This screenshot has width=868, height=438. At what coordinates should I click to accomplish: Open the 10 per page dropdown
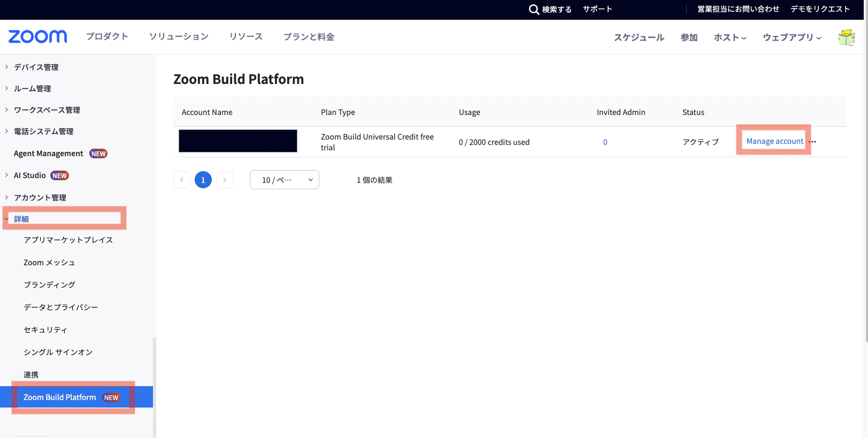(285, 180)
